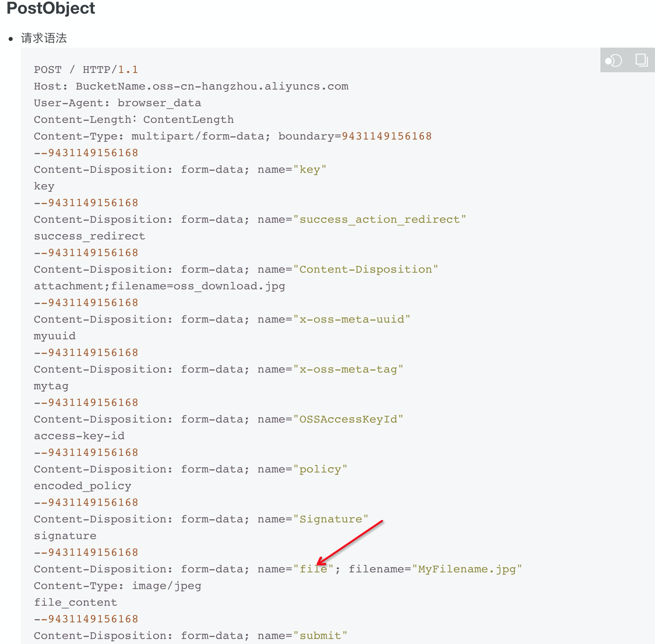
Task: Click the "OSSAccessKeyId" name string
Action: [x=348, y=419]
